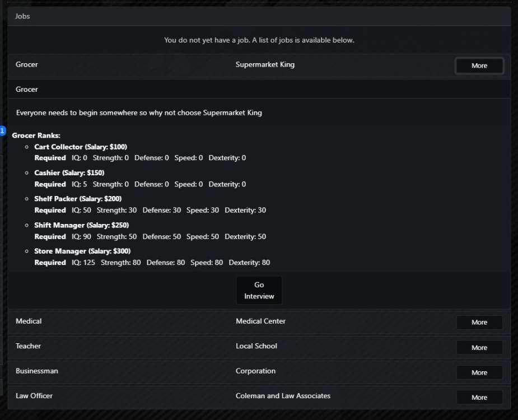Click the Medical job row label
Image resolution: width=518 pixels, height=420 pixels.
29,321
